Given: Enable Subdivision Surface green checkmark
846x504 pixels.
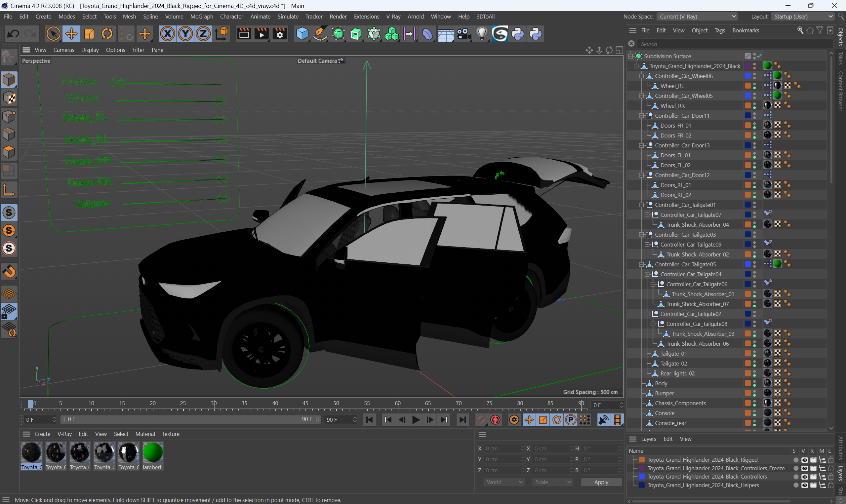Looking at the screenshot, I should (x=759, y=56).
